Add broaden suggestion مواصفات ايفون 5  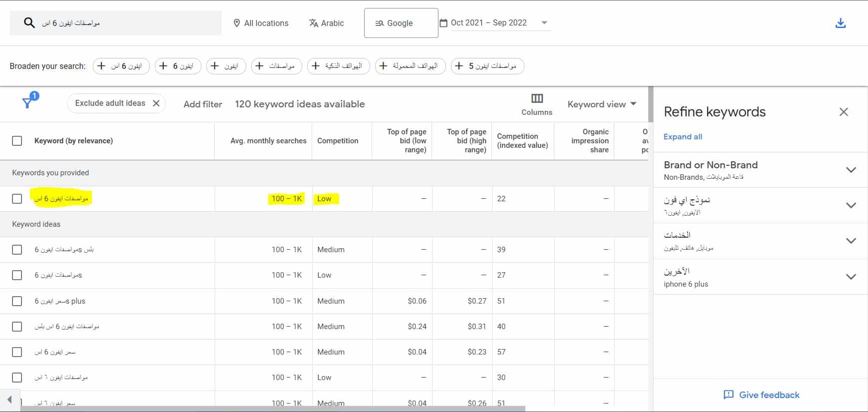[487, 66]
